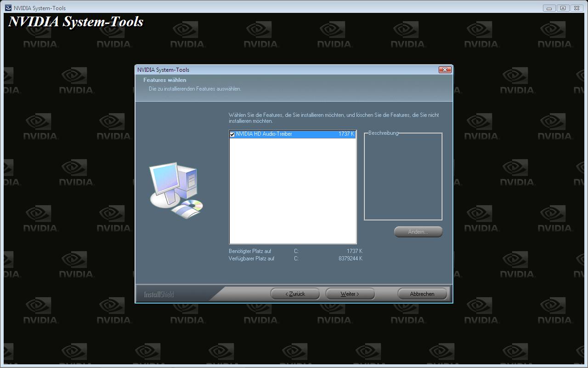
Task: Minimize the outer NVIDIA System-Tools window
Action: tap(549, 8)
